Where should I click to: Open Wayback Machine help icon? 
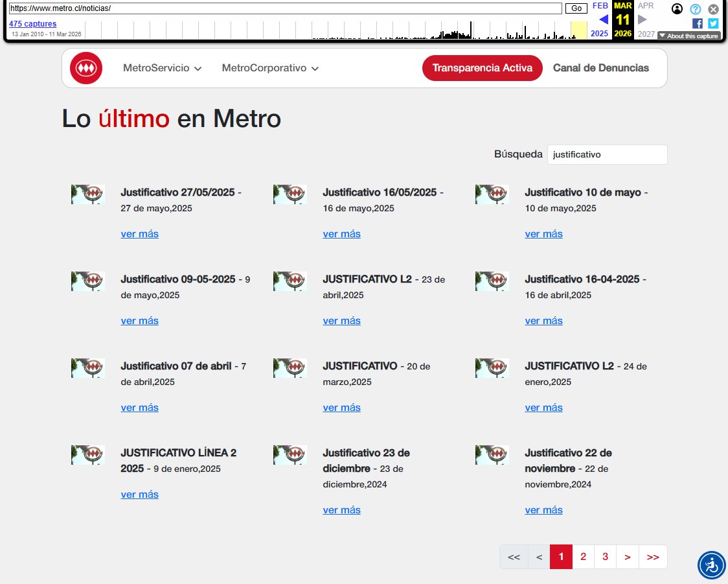[x=695, y=9]
